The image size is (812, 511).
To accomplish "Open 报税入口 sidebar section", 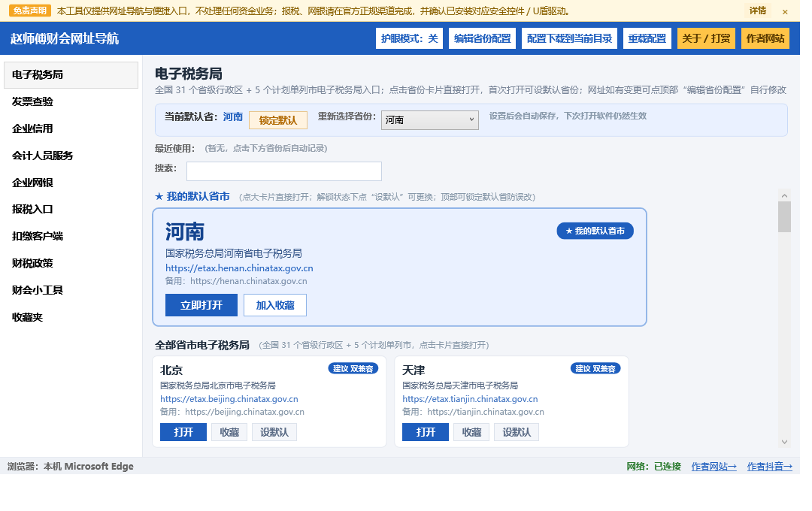I will click(x=71, y=210).
